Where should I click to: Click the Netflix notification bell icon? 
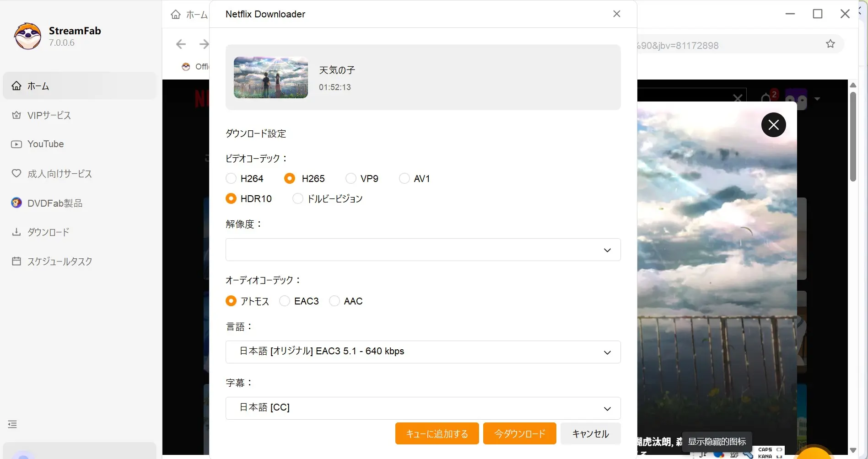click(766, 99)
